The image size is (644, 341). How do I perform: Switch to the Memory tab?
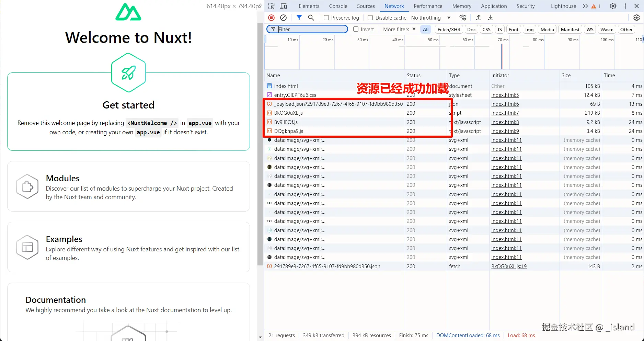pyautogui.click(x=462, y=6)
